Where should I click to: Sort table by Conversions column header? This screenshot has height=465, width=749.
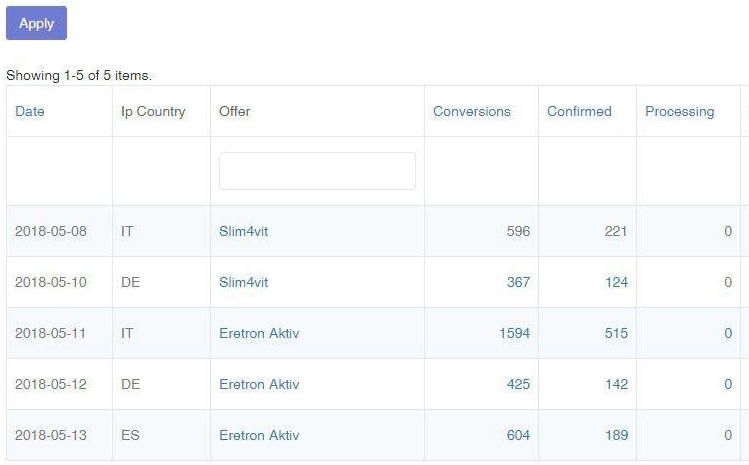(471, 111)
